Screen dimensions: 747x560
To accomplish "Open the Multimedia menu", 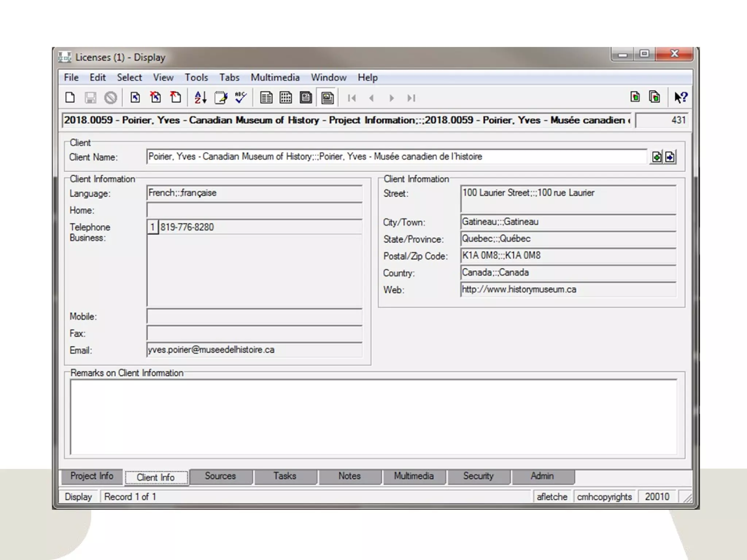I will [275, 78].
